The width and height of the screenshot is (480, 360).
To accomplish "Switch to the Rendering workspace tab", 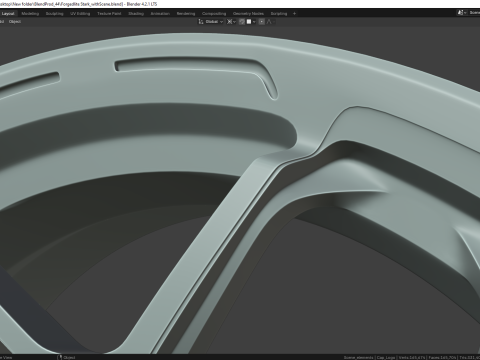I will (186, 14).
